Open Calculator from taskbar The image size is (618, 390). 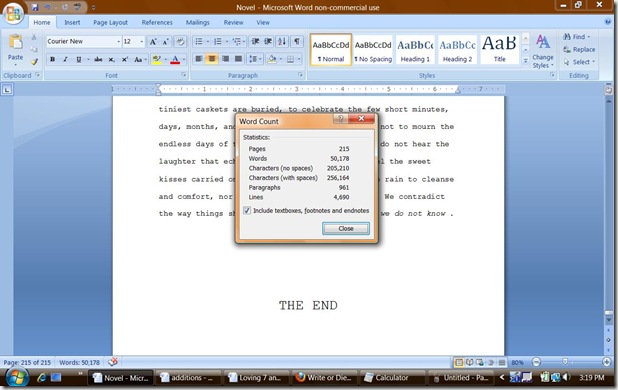coord(393,378)
